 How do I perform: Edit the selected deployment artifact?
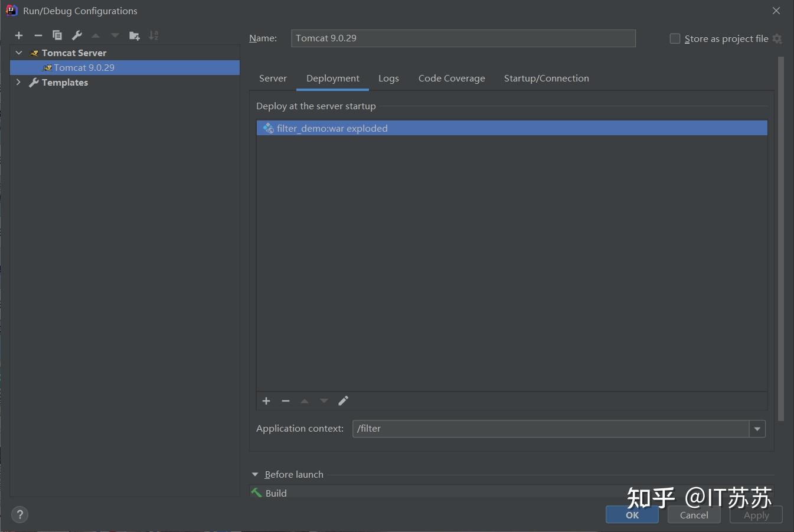tap(343, 401)
